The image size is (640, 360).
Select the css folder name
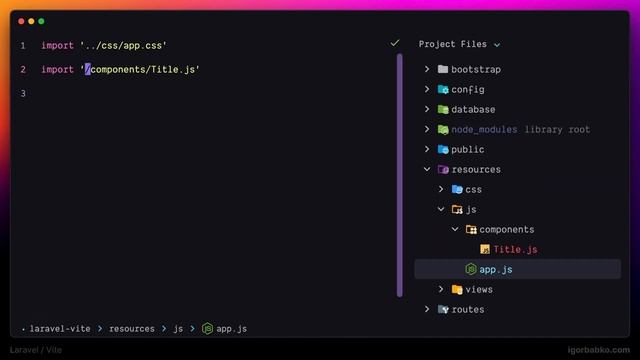click(473, 189)
